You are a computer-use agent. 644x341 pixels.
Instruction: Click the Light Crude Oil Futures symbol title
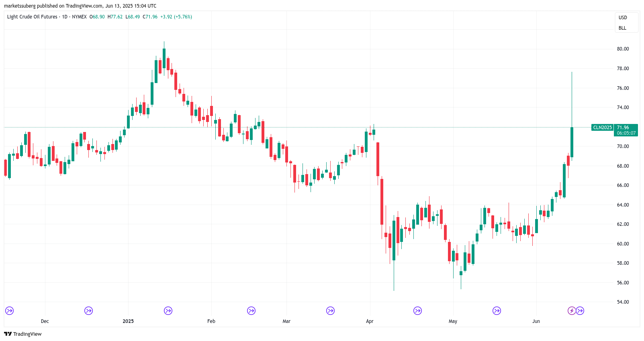(32, 17)
